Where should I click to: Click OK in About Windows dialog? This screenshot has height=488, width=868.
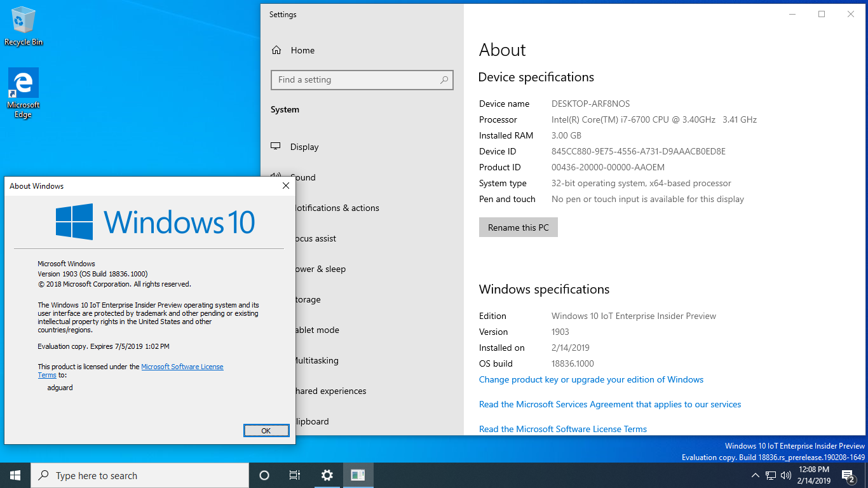[266, 431]
